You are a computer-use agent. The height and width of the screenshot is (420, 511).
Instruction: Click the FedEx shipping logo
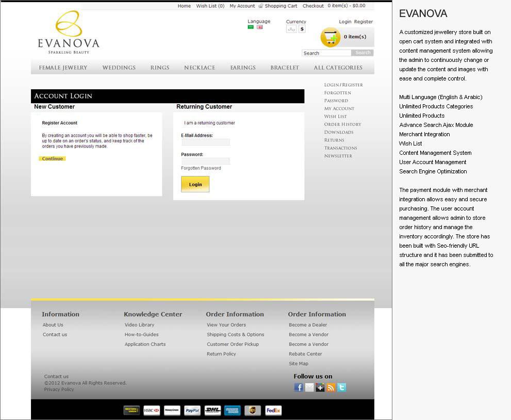pyautogui.click(x=273, y=410)
